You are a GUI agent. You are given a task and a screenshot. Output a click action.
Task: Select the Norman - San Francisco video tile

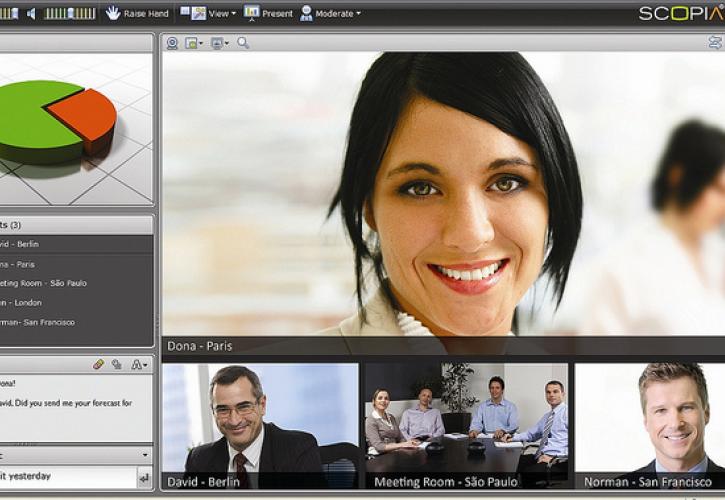[650, 426]
